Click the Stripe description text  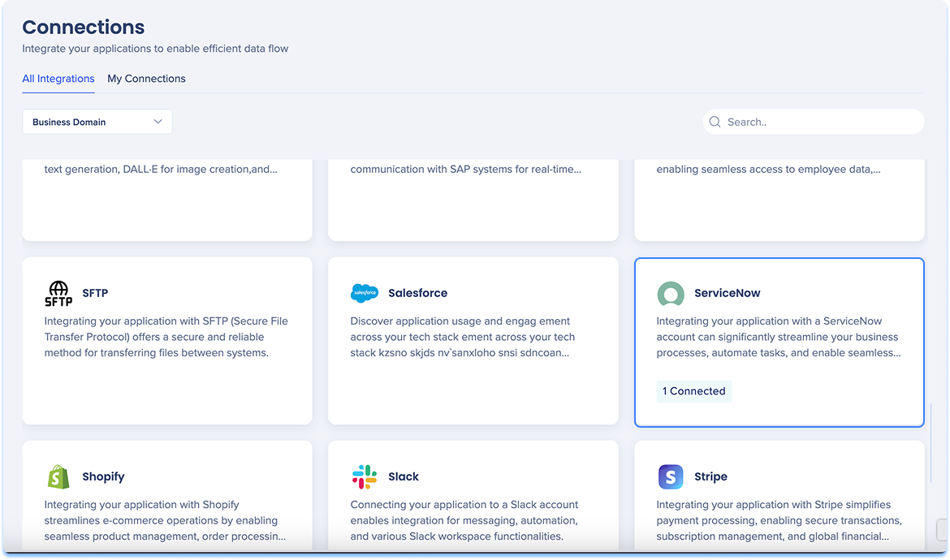coord(779,520)
